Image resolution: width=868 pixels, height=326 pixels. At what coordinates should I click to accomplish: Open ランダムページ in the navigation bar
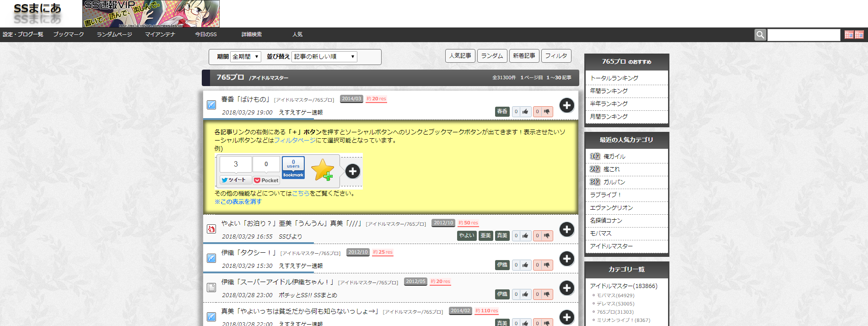click(x=114, y=34)
